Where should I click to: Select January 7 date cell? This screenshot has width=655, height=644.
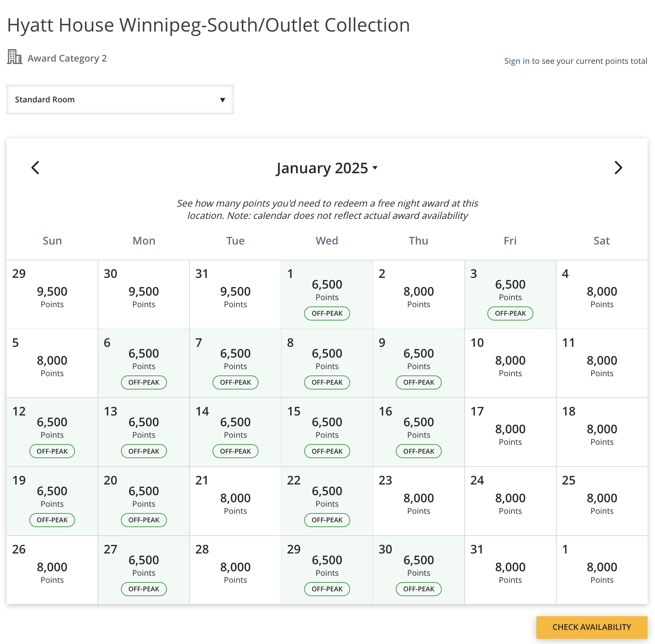tap(236, 364)
